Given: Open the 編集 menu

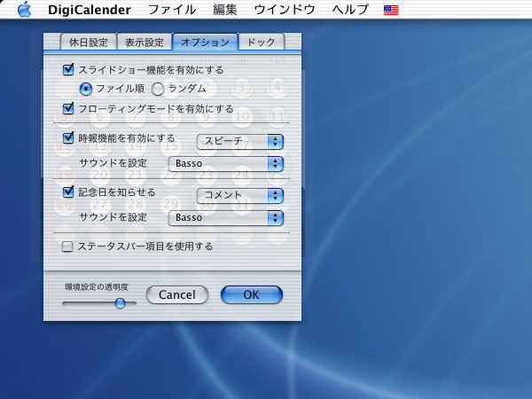Looking at the screenshot, I should click(x=225, y=10).
